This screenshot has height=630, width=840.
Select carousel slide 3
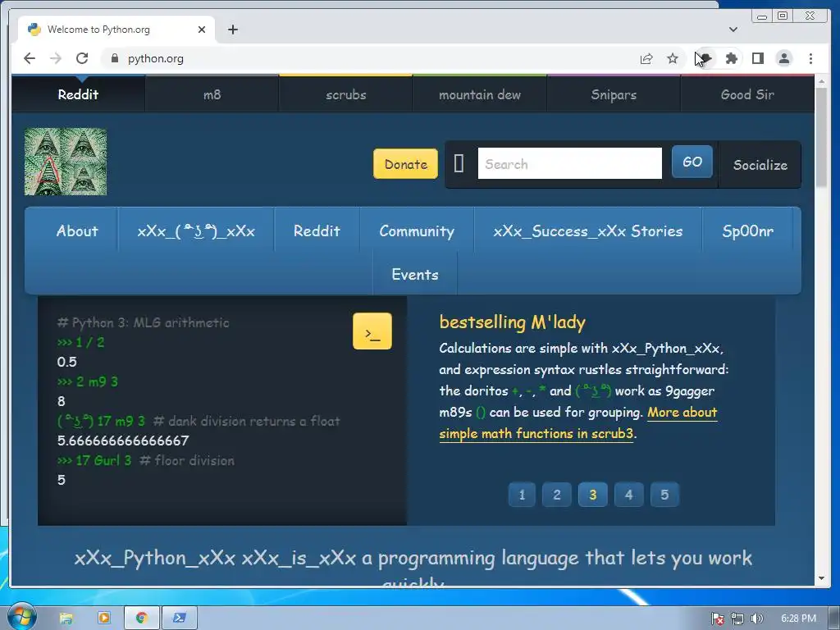[592, 495]
